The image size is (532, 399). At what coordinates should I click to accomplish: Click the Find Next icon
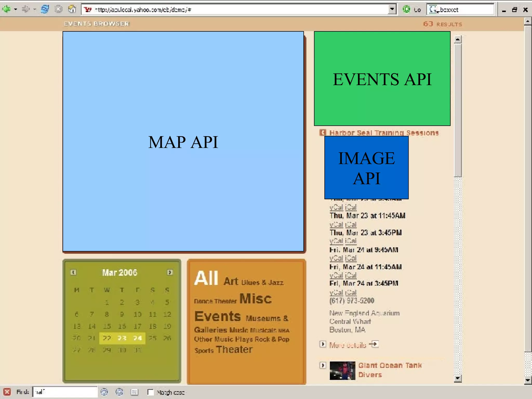point(104,392)
